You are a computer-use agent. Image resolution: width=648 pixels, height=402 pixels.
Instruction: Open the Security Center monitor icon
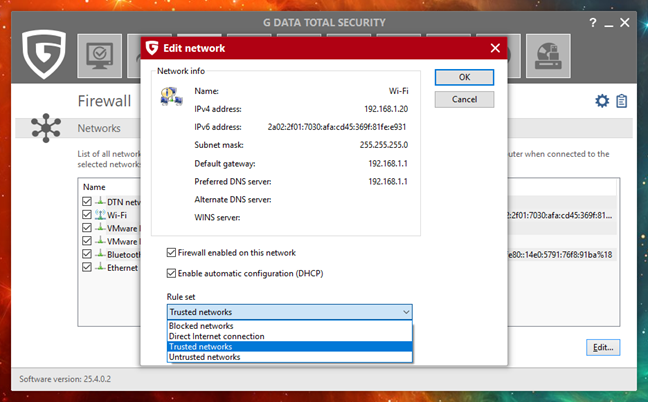(100, 56)
